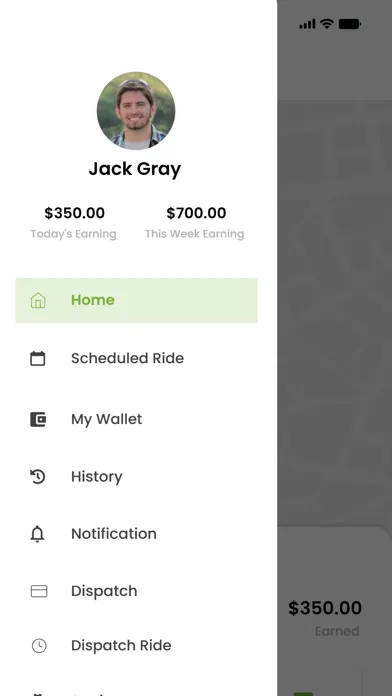
Task: Tap the My Wallet icon
Action: [x=38, y=419]
